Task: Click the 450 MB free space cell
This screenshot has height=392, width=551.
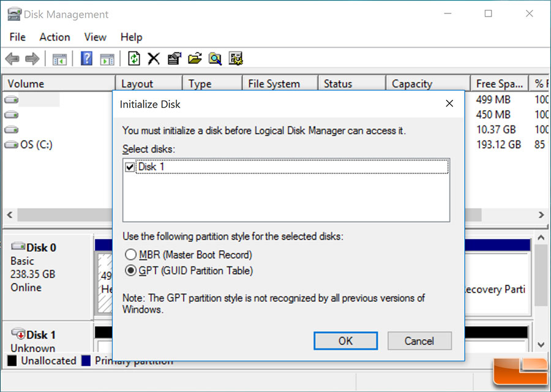Action: 493,115
